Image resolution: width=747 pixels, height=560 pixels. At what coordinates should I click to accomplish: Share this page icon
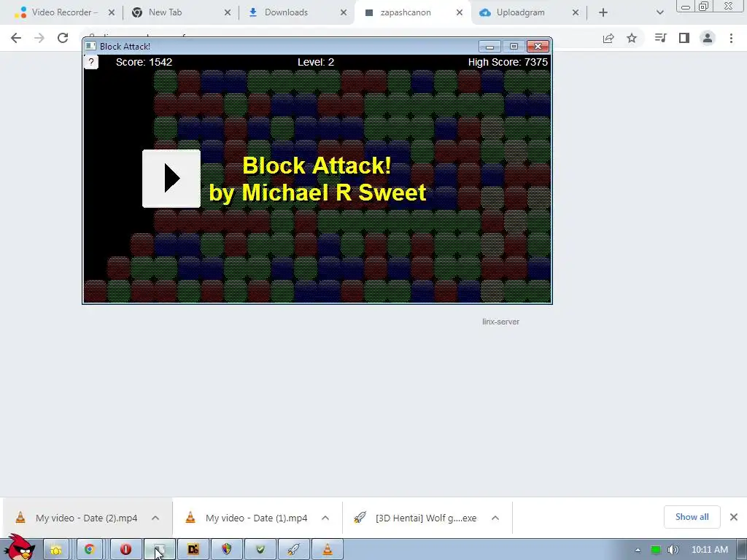click(x=608, y=38)
